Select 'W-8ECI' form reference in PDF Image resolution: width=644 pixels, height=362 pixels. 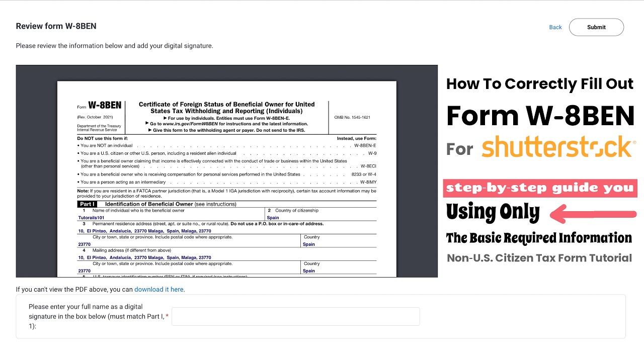coord(368,166)
